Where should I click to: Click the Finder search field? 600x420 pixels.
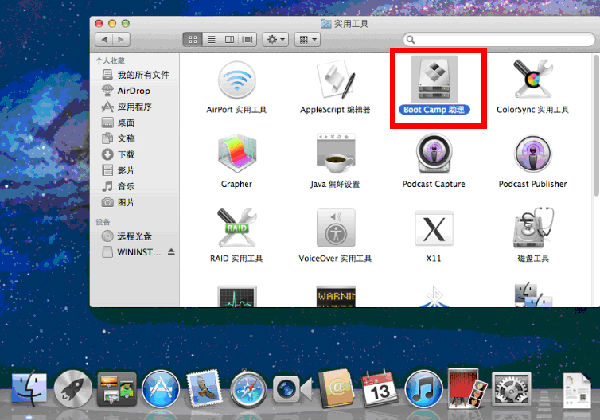point(495,39)
